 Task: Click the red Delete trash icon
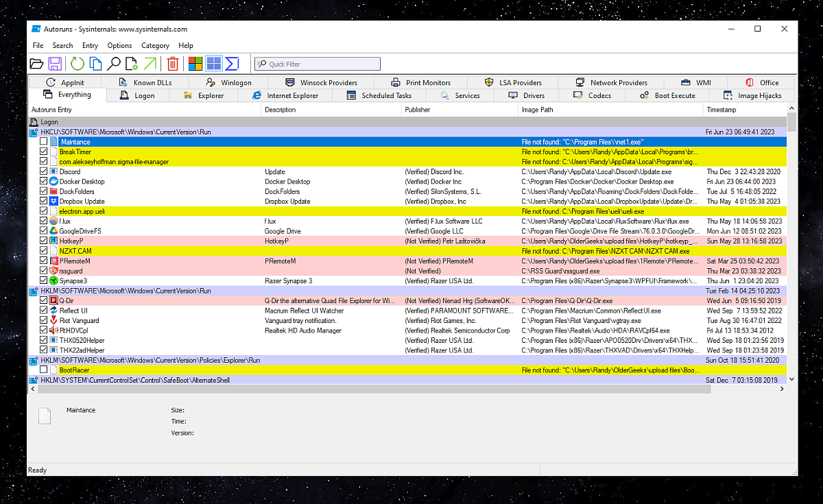click(x=173, y=64)
